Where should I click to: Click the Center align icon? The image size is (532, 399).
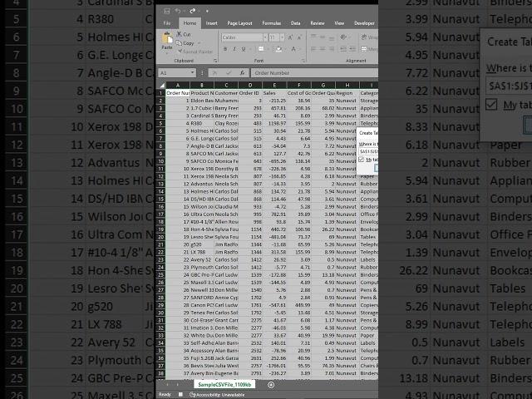pyautogui.click(x=323, y=49)
